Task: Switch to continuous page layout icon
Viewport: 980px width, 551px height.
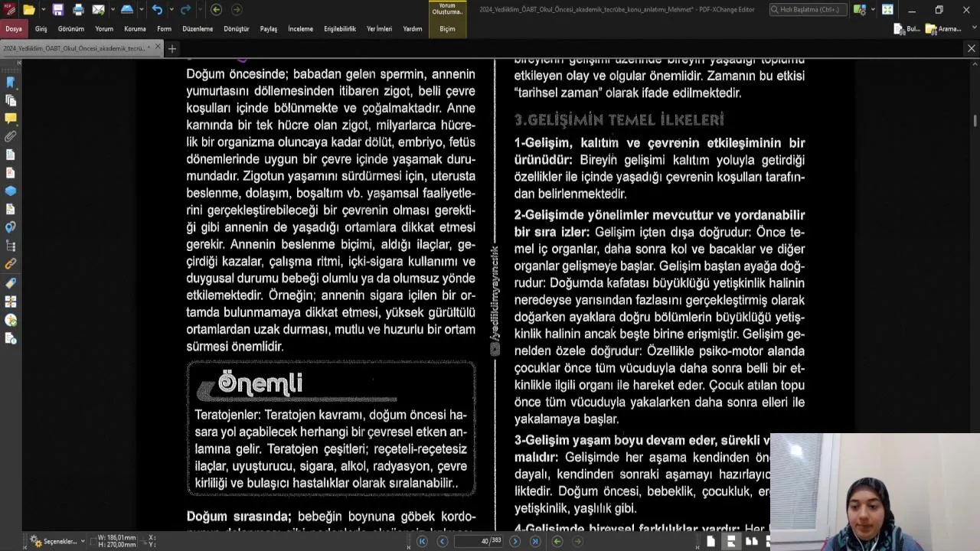Action: [731, 541]
